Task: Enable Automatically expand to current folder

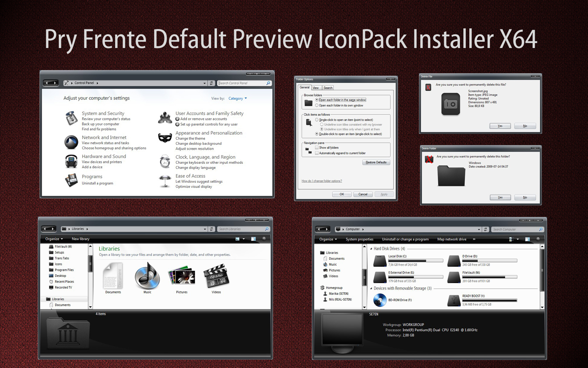Action: pyautogui.click(x=317, y=153)
